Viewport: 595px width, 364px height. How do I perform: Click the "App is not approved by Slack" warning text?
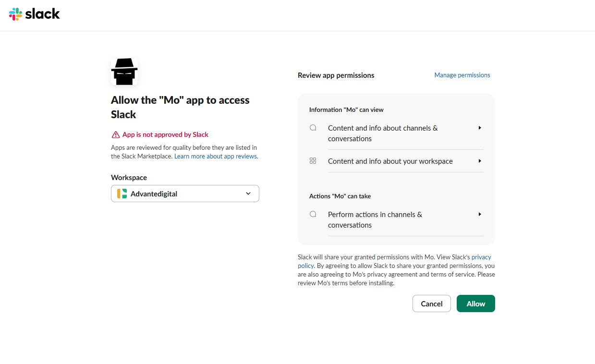(x=165, y=134)
